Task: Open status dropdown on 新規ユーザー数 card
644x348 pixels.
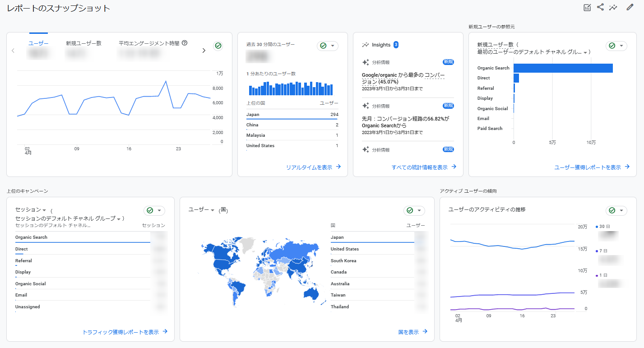Action: point(616,46)
